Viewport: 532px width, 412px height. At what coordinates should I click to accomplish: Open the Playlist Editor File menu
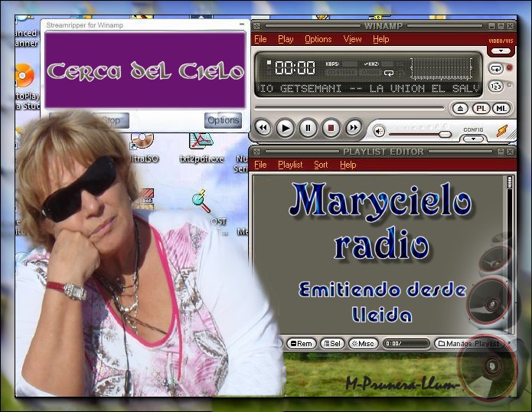click(260, 165)
